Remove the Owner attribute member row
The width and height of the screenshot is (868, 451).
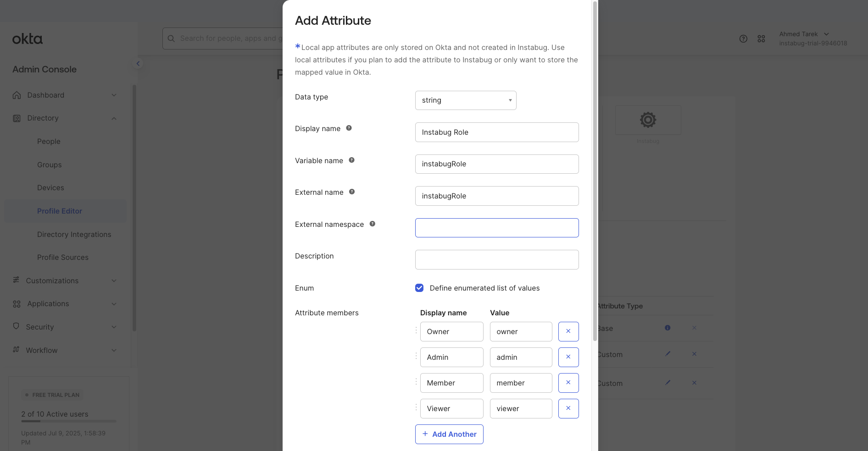568,331
